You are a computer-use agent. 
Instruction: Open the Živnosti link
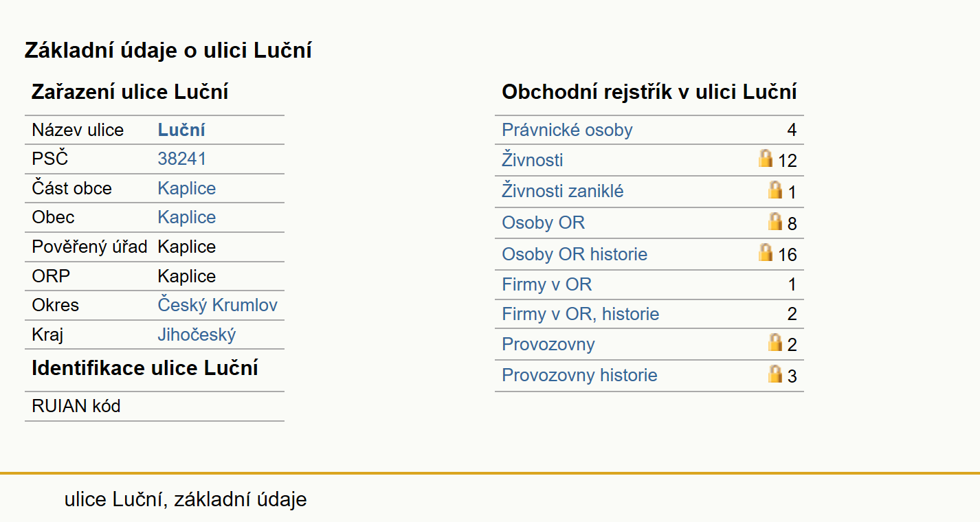point(533,160)
